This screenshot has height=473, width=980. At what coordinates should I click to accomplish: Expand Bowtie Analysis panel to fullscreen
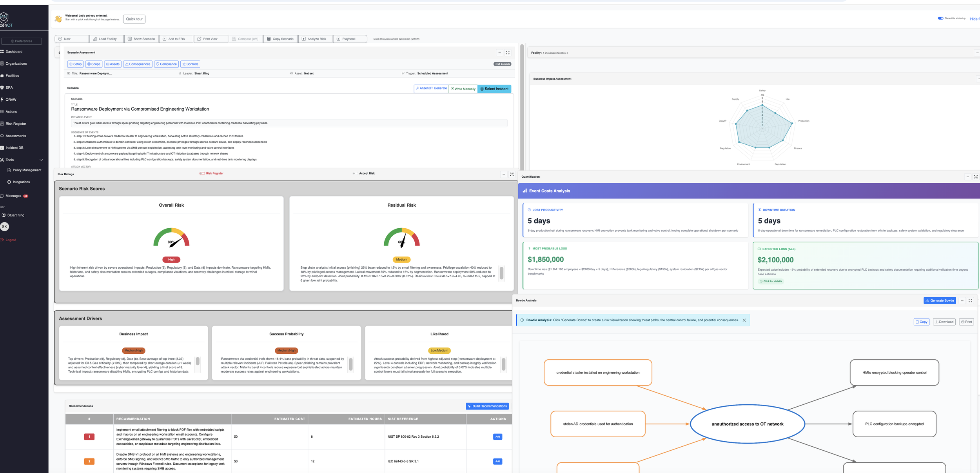coord(970,300)
